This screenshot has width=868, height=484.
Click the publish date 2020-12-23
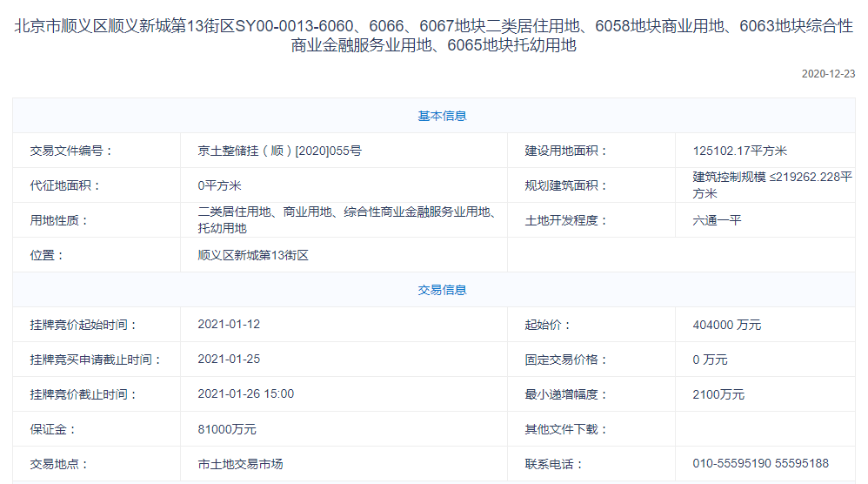tap(828, 74)
